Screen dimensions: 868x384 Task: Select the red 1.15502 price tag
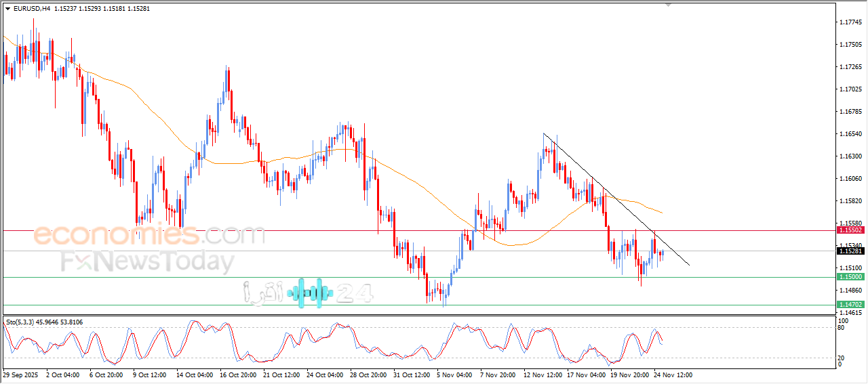coord(850,230)
